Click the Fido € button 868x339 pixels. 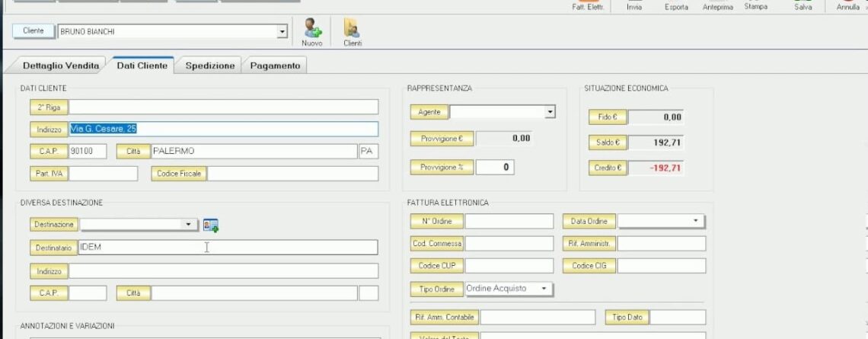pyautogui.click(x=608, y=117)
